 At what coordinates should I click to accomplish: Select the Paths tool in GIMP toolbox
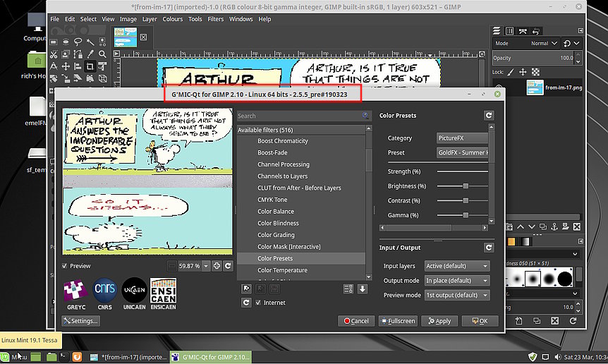point(78,54)
